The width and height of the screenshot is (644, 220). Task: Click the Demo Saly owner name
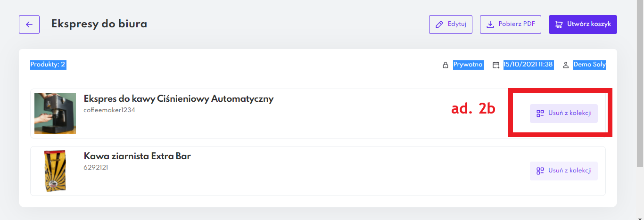tap(589, 65)
